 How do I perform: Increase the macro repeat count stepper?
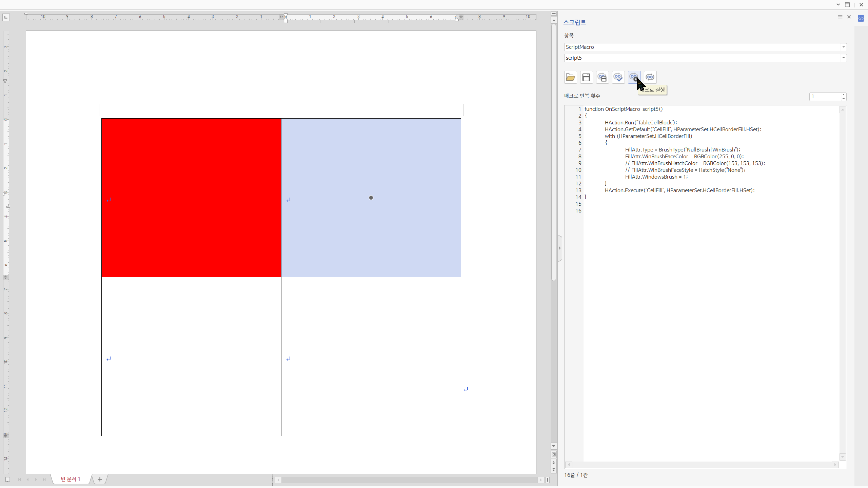click(844, 95)
